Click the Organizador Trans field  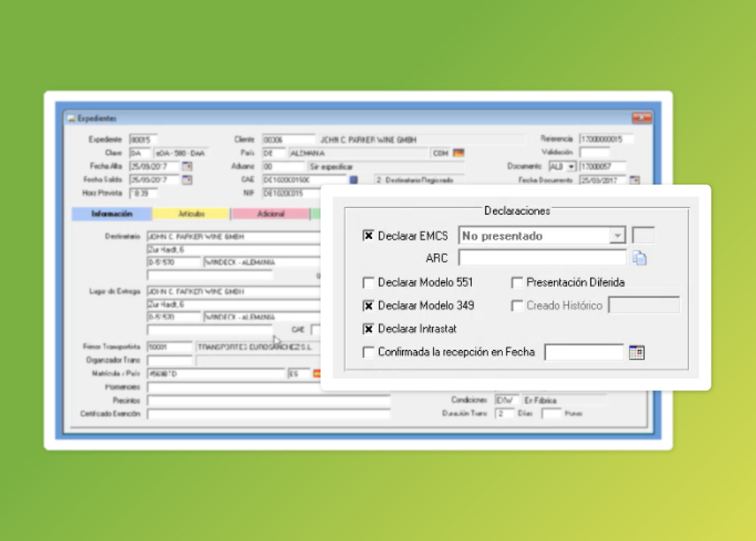click(169, 360)
